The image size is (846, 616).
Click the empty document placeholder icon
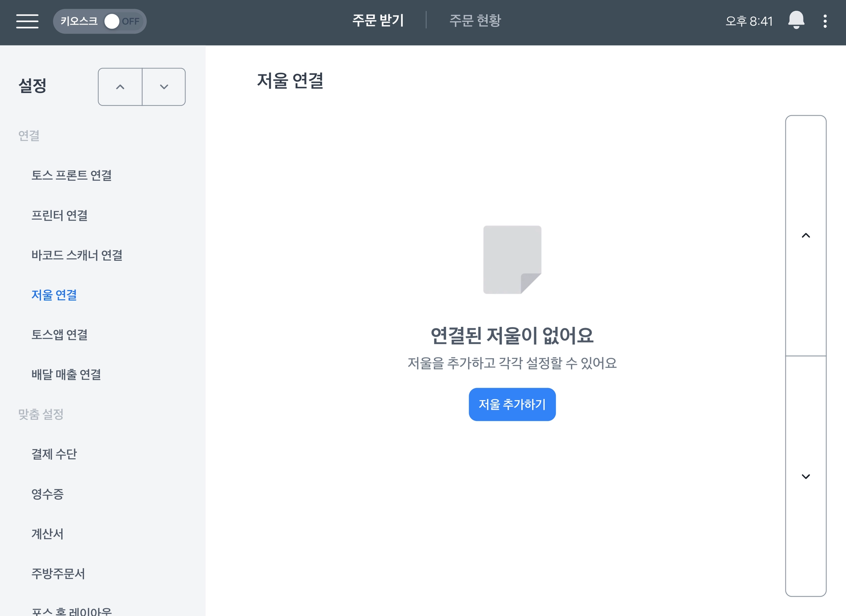pyautogui.click(x=512, y=259)
